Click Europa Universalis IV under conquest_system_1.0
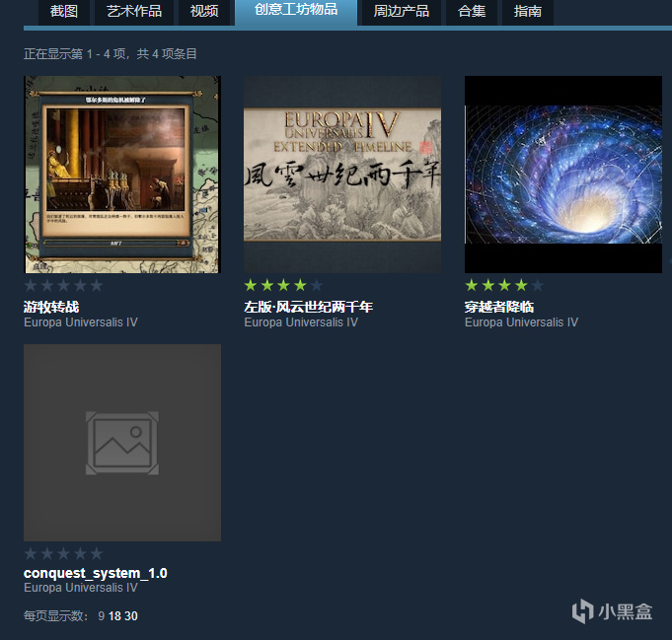 click(81, 588)
